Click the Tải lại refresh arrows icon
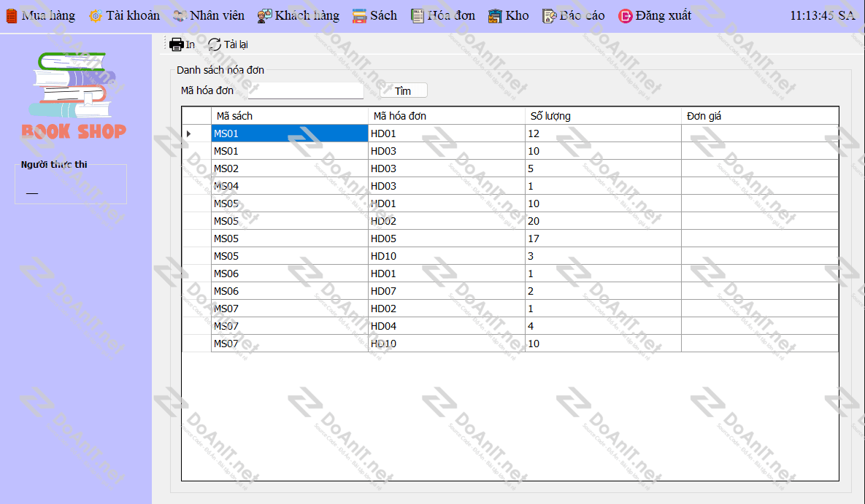 pyautogui.click(x=214, y=44)
